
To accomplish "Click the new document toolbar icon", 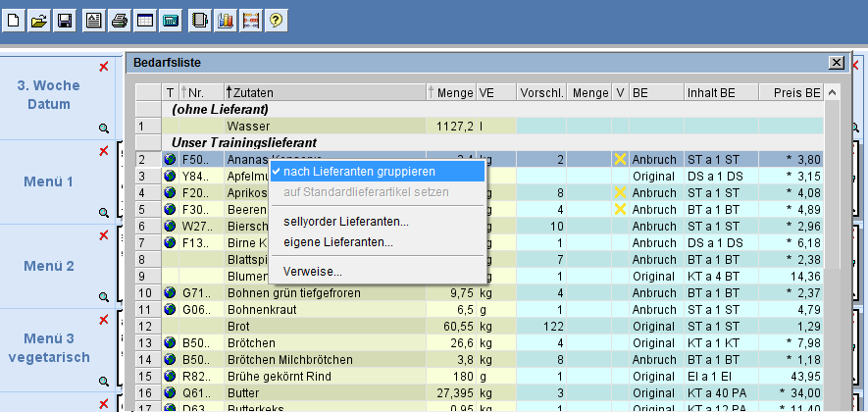I will (x=15, y=20).
